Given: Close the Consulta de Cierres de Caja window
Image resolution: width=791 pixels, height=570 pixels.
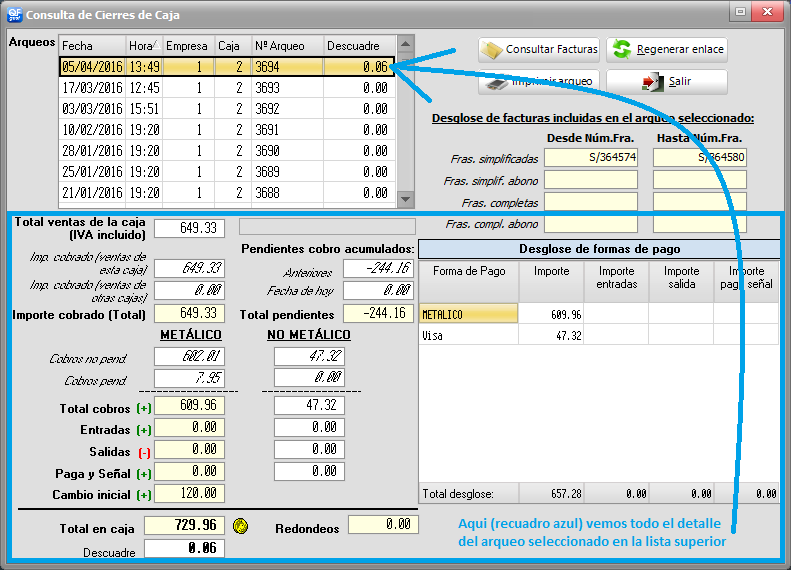Looking at the screenshot, I should (x=767, y=12).
